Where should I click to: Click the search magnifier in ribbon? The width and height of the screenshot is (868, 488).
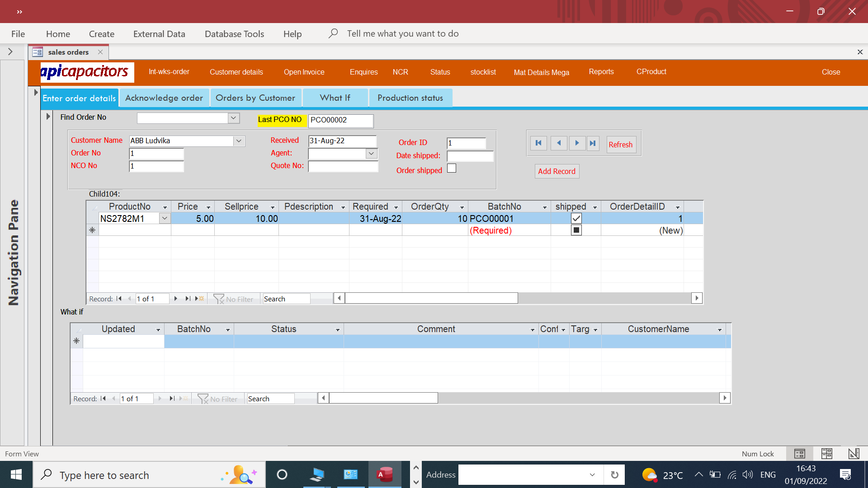coord(333,33)
